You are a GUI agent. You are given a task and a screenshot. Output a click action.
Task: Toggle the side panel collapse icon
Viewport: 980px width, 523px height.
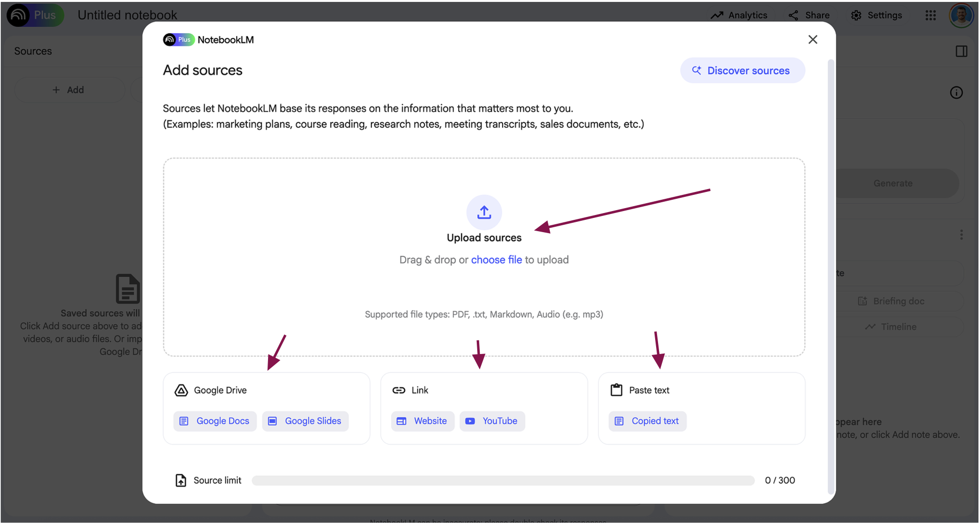pos(961,51)
